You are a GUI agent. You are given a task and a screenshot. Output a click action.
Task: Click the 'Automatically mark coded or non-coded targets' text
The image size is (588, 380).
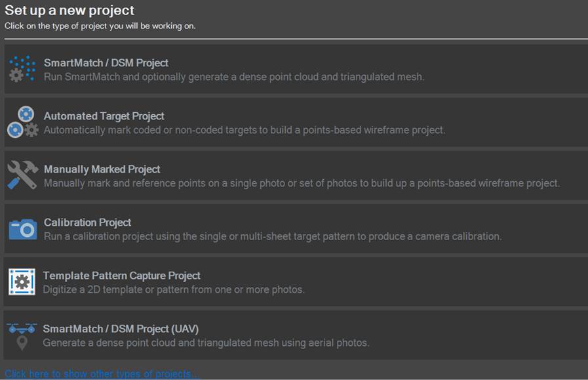pos(245,130)
